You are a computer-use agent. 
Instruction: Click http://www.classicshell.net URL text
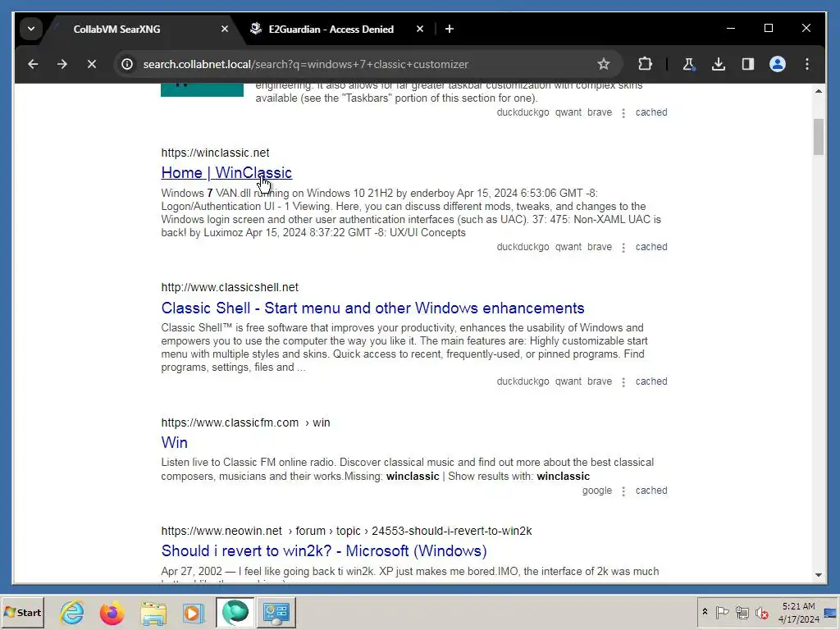click(230, 287)
